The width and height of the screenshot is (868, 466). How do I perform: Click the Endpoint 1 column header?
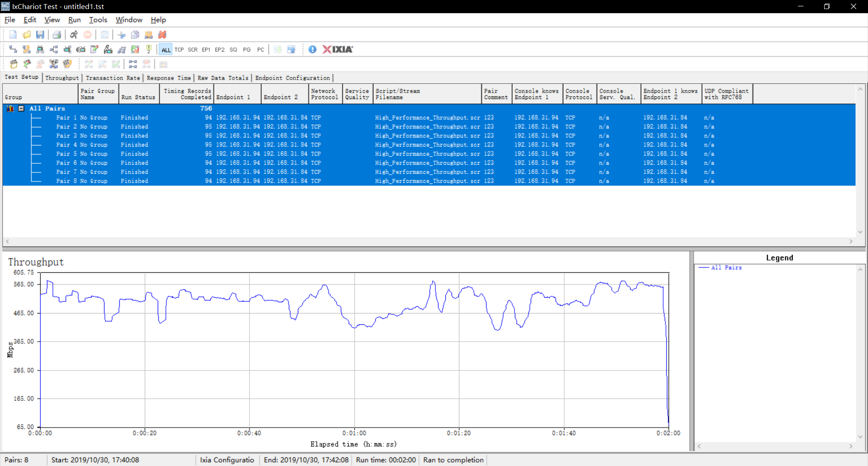coord(238,94)
